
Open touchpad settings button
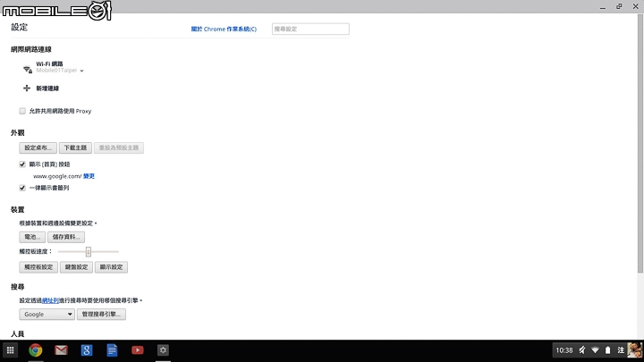tap(38, 267)
